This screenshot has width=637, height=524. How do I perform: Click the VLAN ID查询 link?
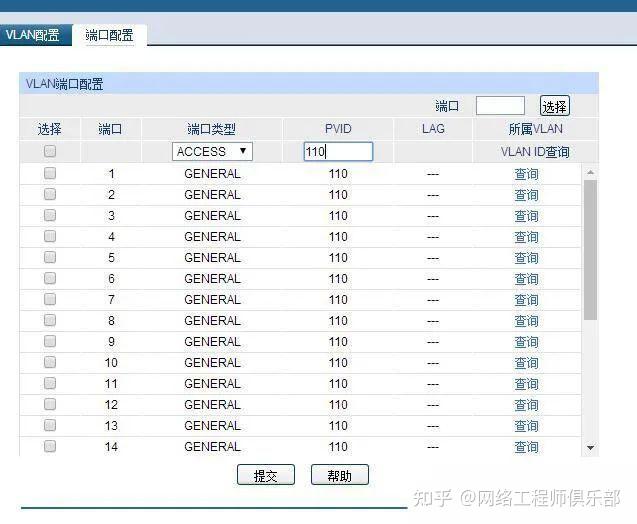click(x=535, y=152)
